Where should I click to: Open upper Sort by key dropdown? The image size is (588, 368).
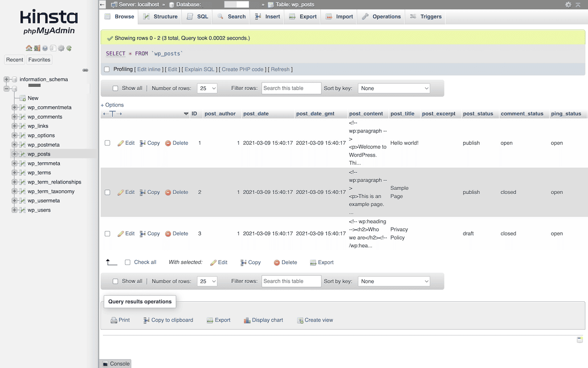click(x=394, y=88)
